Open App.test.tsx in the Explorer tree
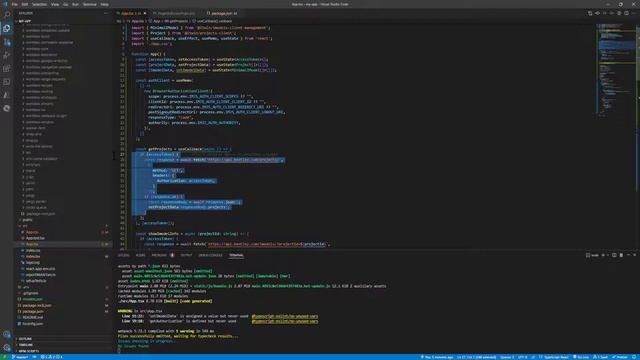The width and height of the screenshot is (640, 360). tap(35, 238)
